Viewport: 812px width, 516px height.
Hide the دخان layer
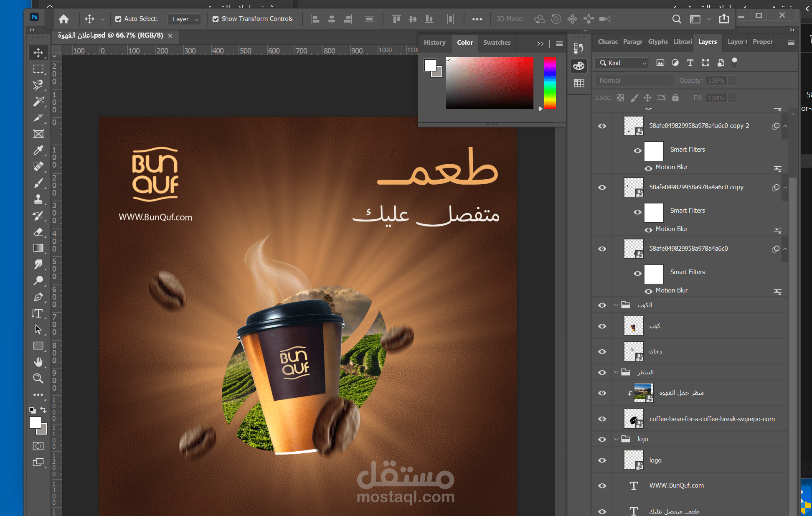[602, 351]
